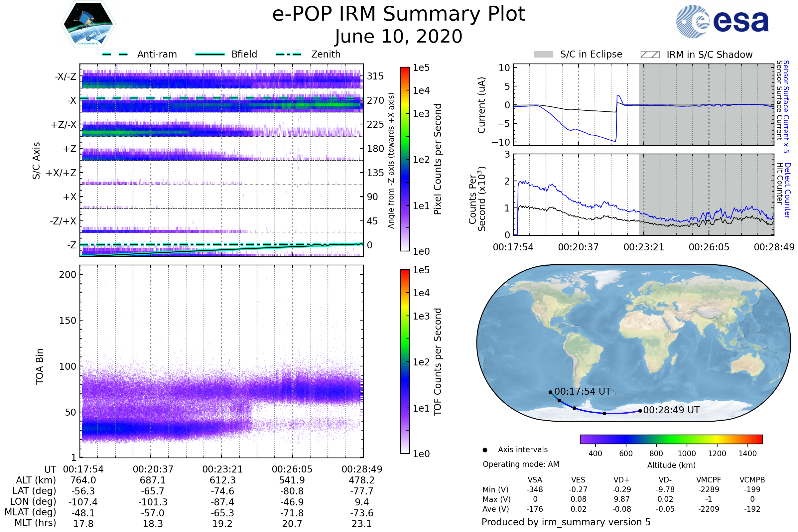Click the e-POP IRM Summary Plot title
The image size is (798, 532).
(x=399, y=14)
